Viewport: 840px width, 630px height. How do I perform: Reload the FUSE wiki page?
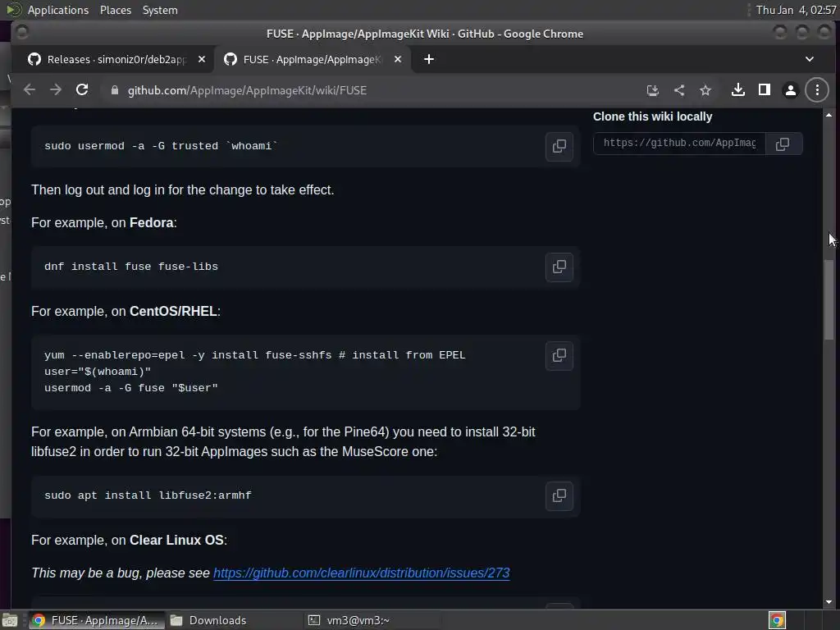point(82,90)
